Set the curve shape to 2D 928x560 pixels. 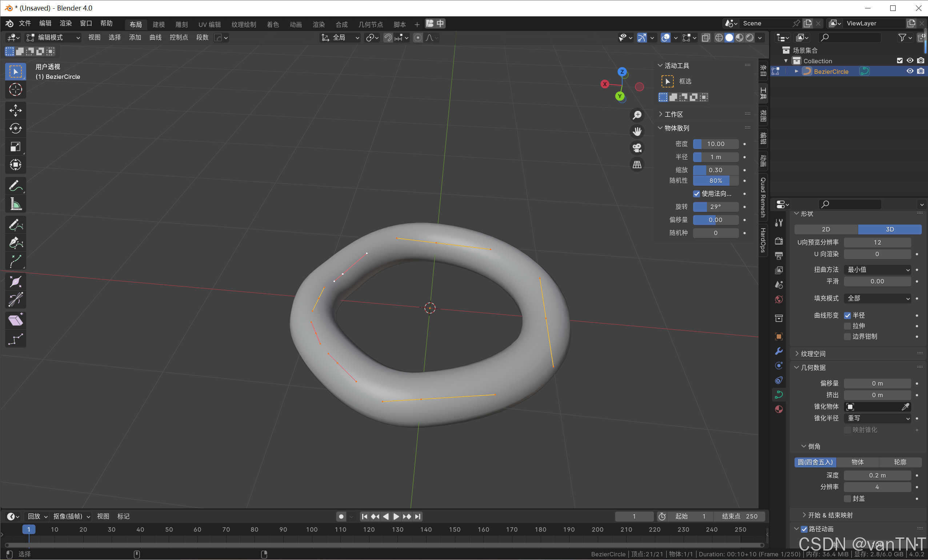[x=825, y=229]
